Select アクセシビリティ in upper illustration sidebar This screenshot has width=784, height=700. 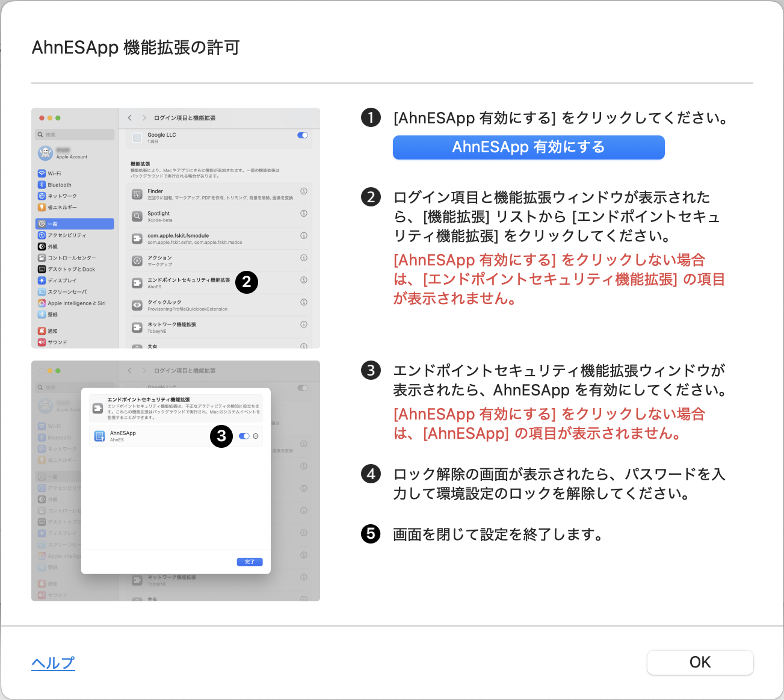pos(75,235)
